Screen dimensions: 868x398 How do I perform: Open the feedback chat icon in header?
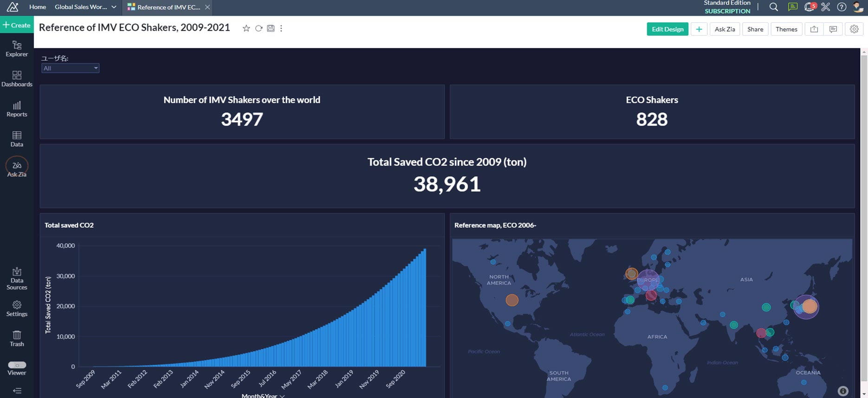(x=793, y=7)
